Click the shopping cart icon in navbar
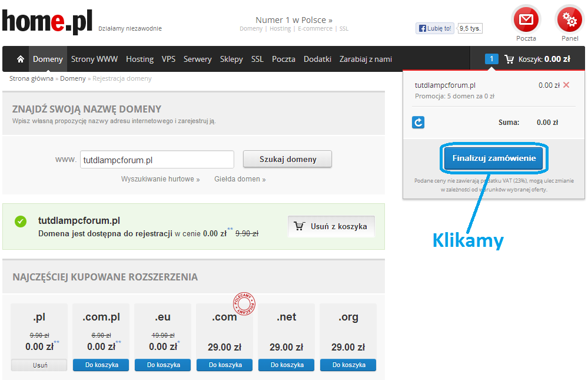The height and width of the screenshot is (380, 588). tap(509, 59)
